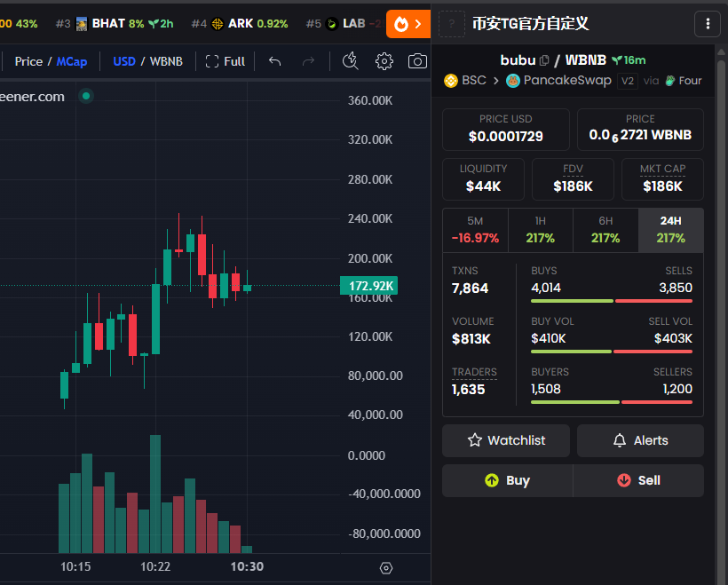Open trending token ARK
The image size is (728, 585).
point(240,24)
